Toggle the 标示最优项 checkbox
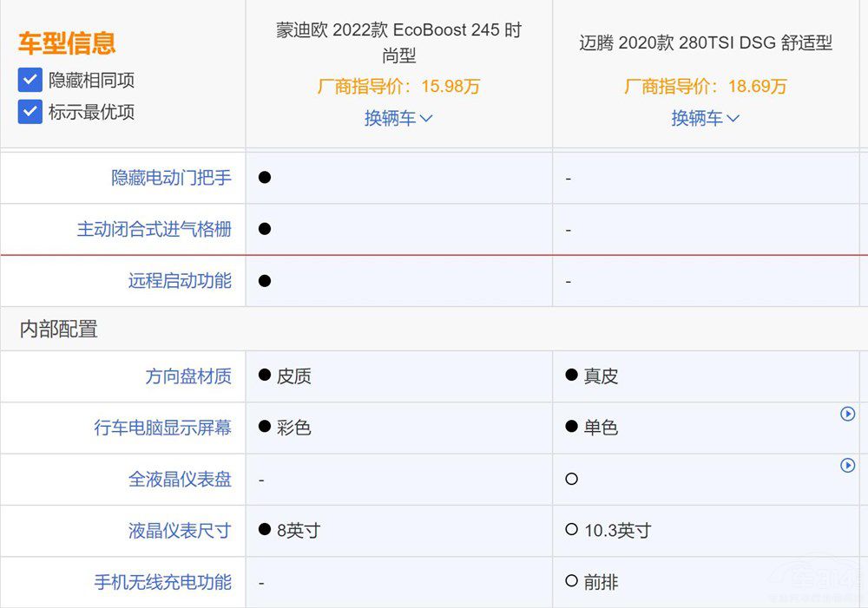Viewport: 868px width, 608px height. pos(30,112)
